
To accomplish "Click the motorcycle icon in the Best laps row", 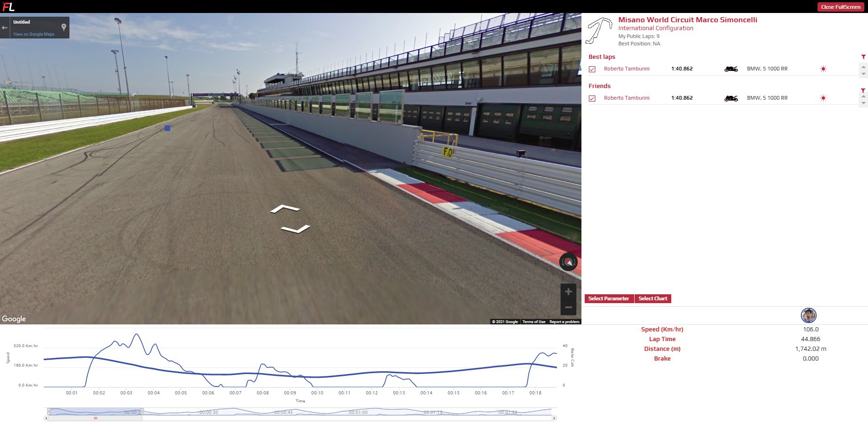I will coord(731,69).
